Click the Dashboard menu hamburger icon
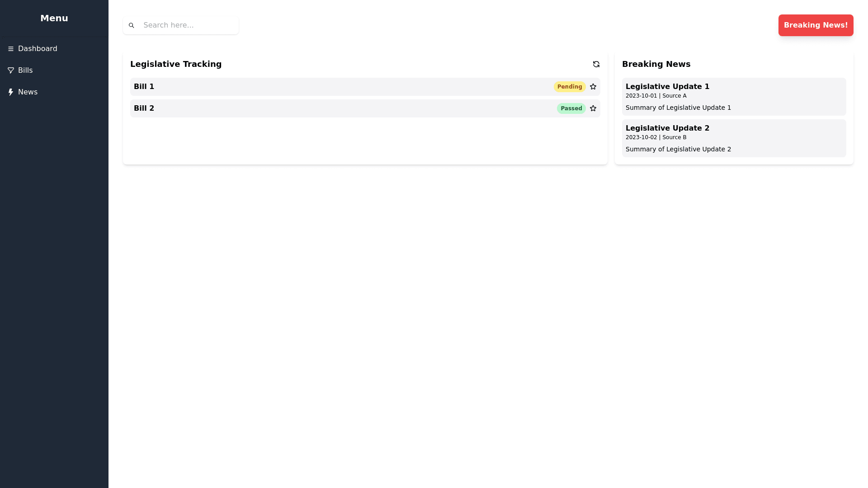 (x=11, y=49)
